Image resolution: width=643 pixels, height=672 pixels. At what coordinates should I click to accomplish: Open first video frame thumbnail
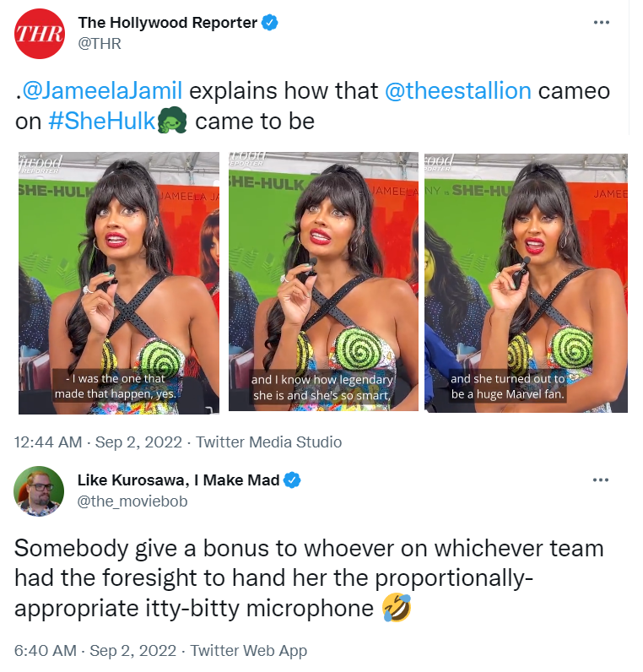119,283
